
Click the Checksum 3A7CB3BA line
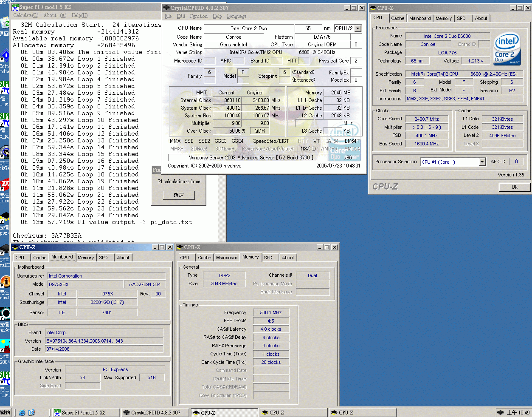point(47,235)
